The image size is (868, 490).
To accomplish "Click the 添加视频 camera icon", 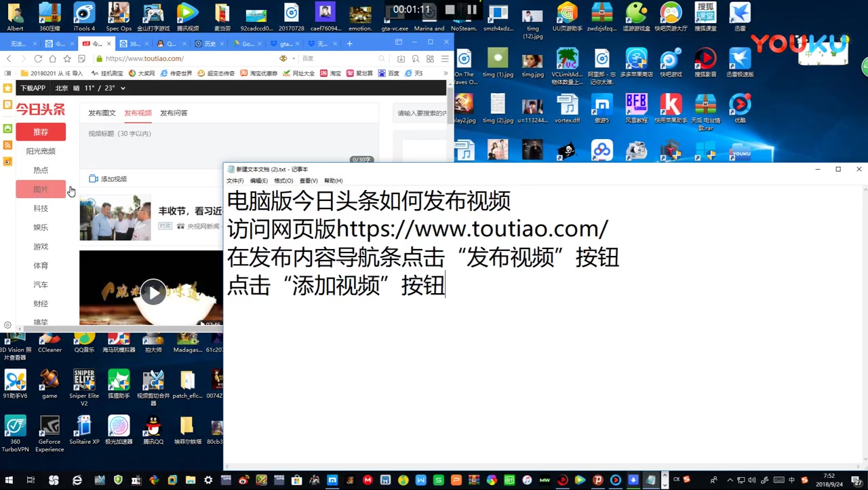I will tap(94, 179).
